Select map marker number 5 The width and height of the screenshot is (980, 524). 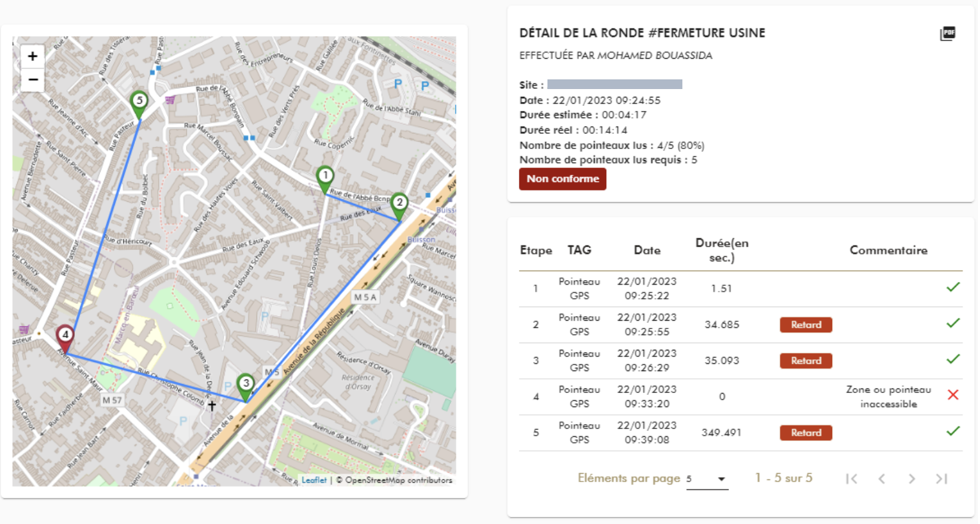(x=138, y=101)
